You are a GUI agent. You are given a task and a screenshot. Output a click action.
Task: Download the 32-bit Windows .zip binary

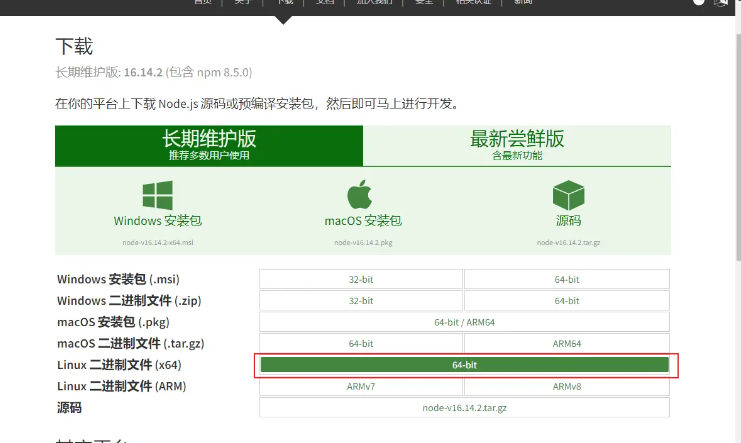[361, 301]
